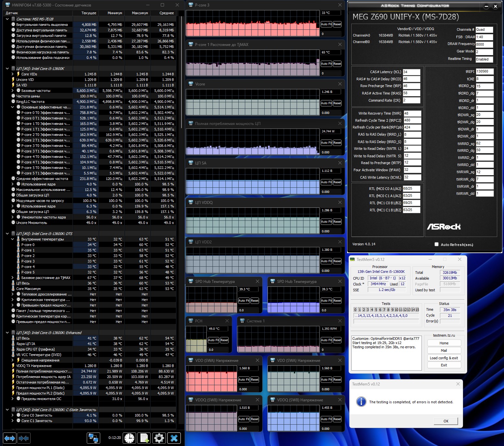Click the thermometer icon beside Core Максимум
Image resolution: width=504 pixels, height=446 pixels.
(13, 289)
